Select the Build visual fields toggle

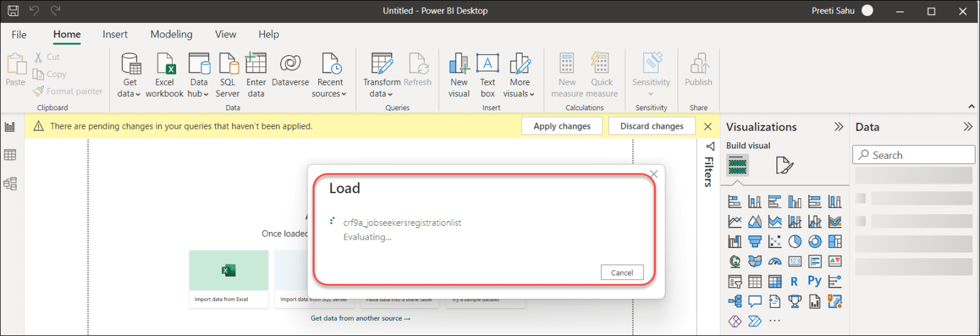click(738, 166)
